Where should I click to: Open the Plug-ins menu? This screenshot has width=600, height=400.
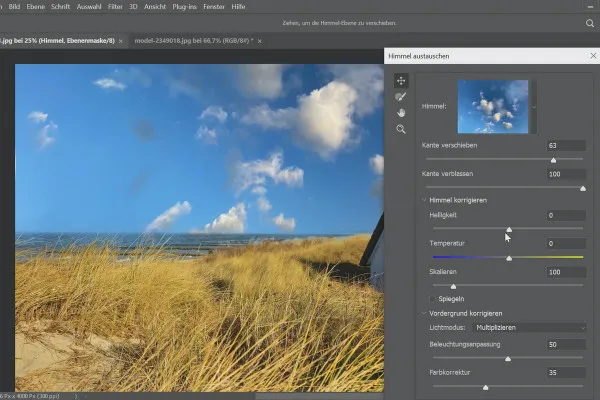tap(184, 7)
